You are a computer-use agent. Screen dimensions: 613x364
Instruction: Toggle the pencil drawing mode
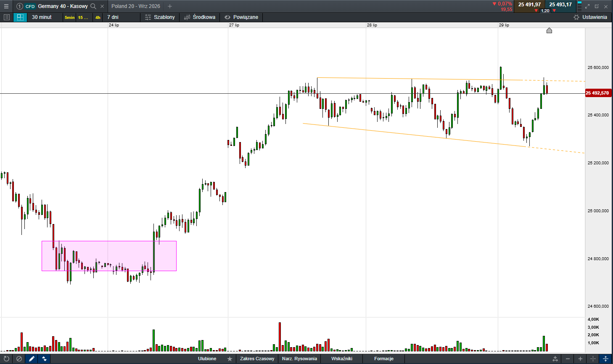pos(32,359)
